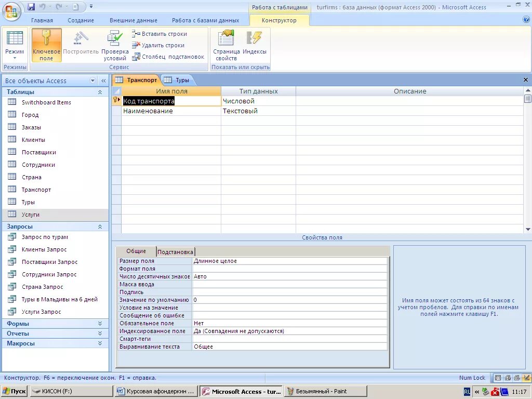
Task: Expand the Формы group
Action: pos(100,324)
